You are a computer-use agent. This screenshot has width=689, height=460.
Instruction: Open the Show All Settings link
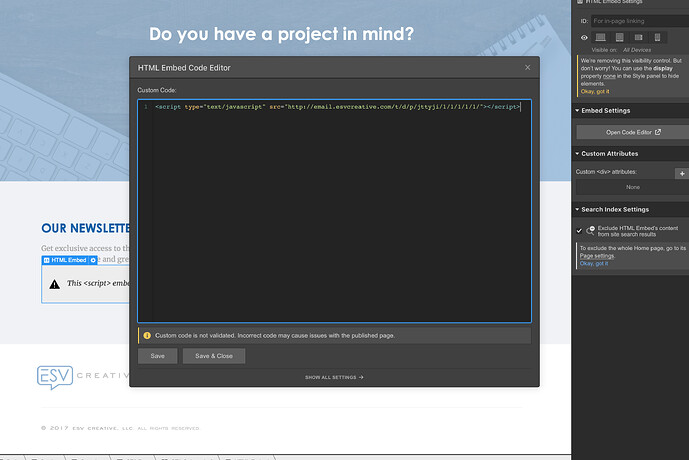pyautogui.click(x=334, y=377)
